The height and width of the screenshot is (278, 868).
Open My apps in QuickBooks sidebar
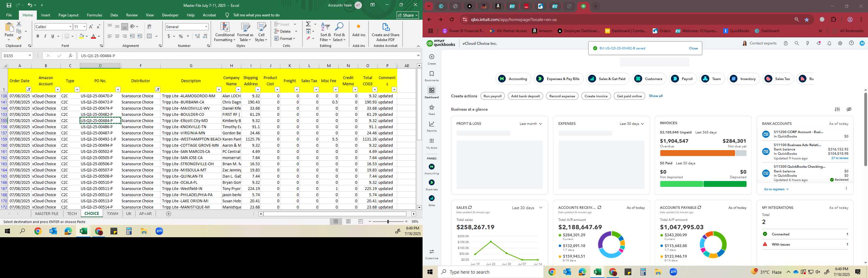pos(432,143)
